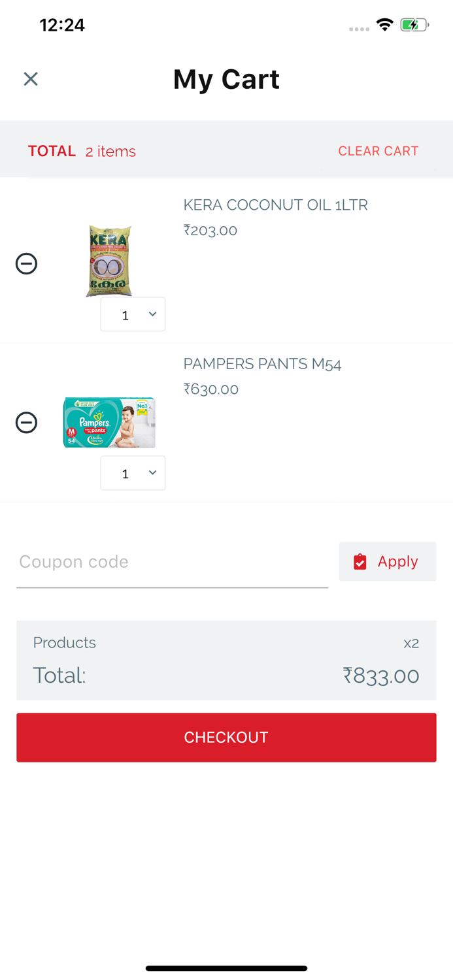This screenshot has height=980, width=453.
Task: Tap the cellular signal dots in the status bar
Action: [359, 29]
